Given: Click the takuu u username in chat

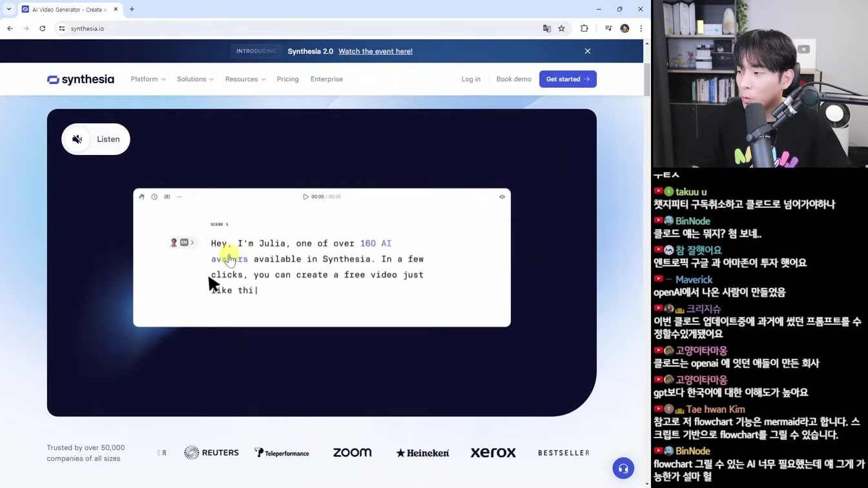Looking at the screenshot, I should (x=691, y=192).
